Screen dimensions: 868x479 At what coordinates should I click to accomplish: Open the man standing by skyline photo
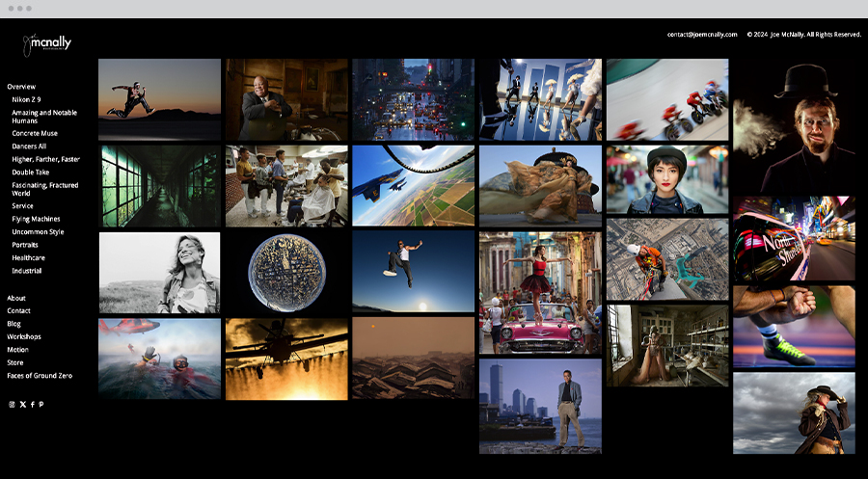pos(540,407)
